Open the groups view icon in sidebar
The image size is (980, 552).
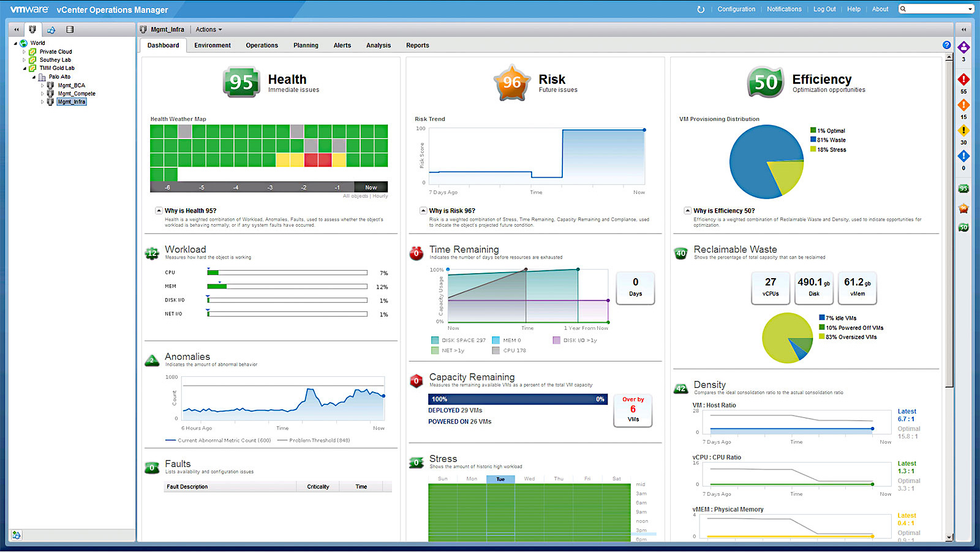click(51, 29)
